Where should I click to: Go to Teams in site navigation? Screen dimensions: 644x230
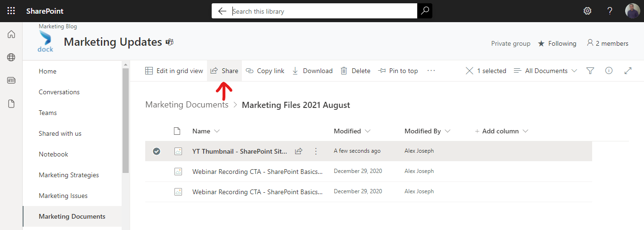(48, 113)
